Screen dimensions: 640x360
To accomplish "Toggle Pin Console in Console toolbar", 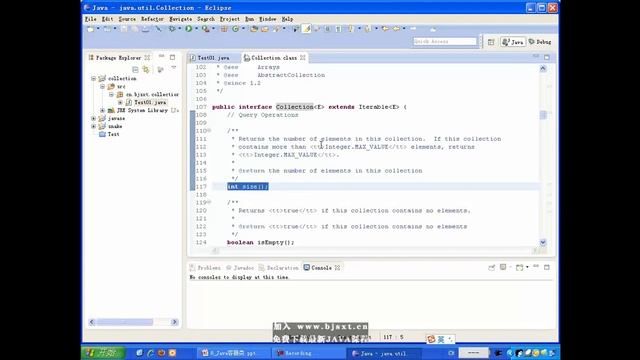I will [491, 267].
